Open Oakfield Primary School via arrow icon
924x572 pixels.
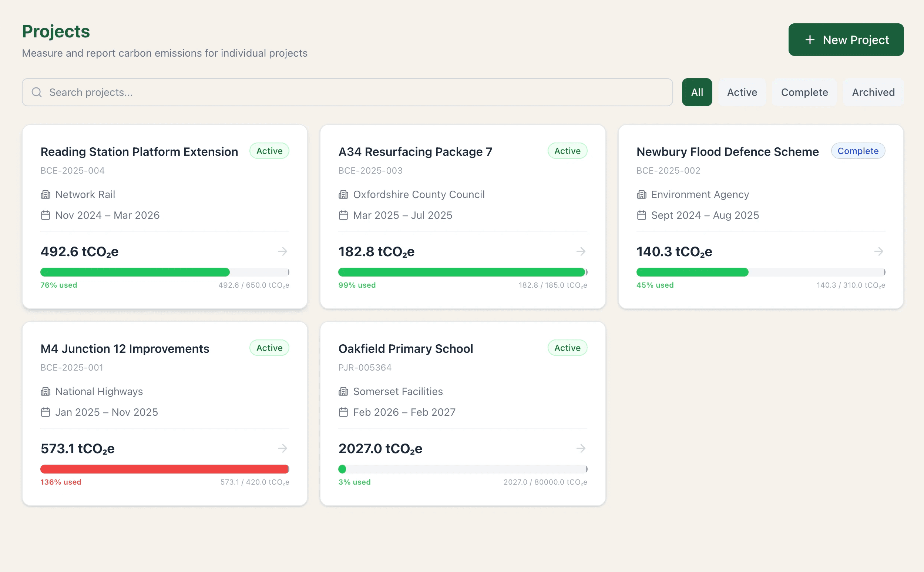tap(581, 448)
